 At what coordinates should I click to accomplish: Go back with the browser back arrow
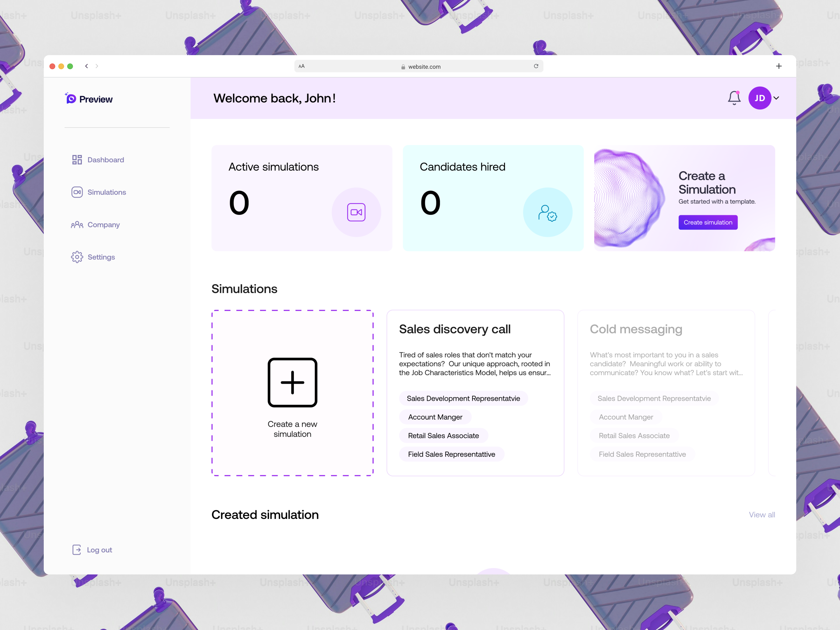87,66
